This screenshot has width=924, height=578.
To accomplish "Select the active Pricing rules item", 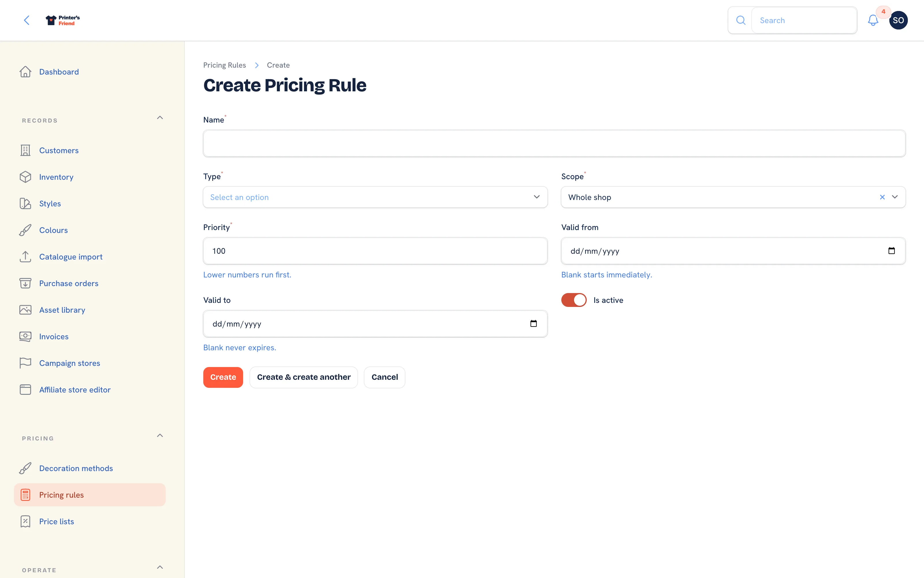I will tap(90, 495).
